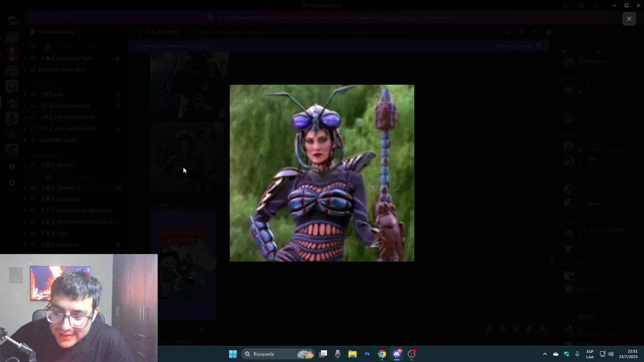Image resolution: width=644 pixels, height=362 pixels.
Task: Click the microphone tray icon
Action: click(577, 354)
